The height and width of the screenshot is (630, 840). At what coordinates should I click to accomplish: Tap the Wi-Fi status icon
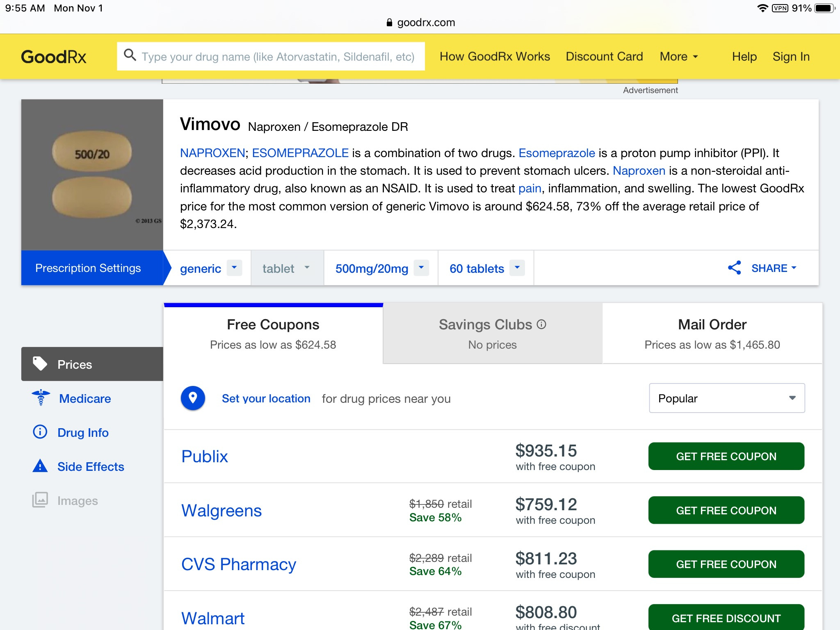click(x=762, y=8)
